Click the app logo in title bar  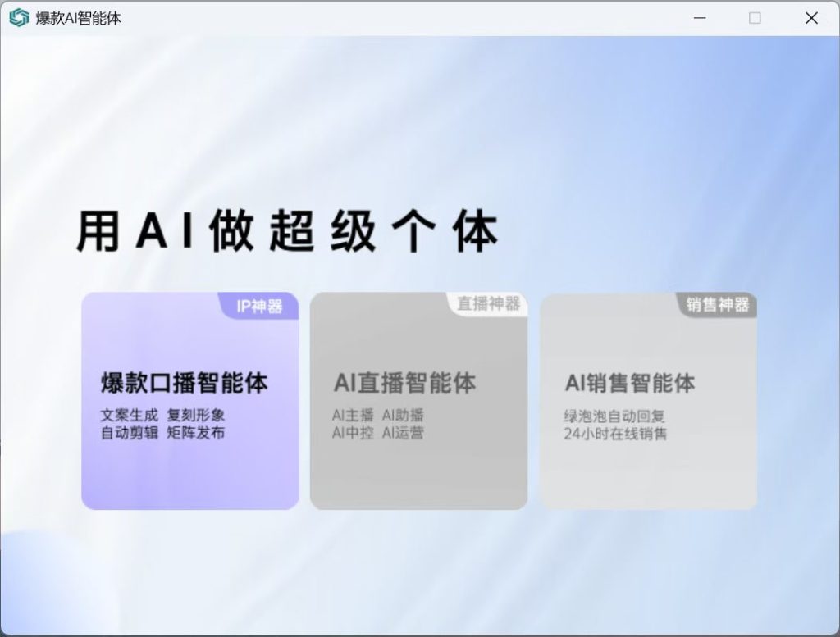19,18
